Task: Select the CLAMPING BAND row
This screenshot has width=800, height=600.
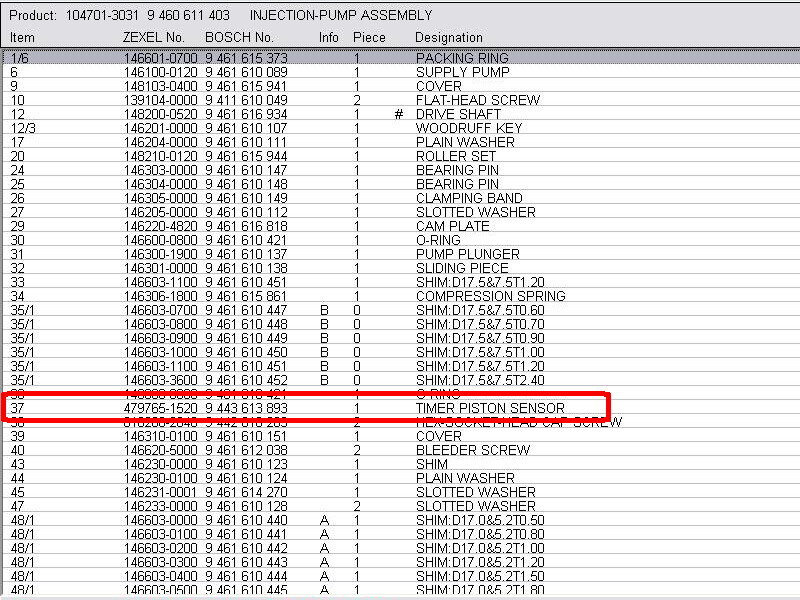Action: coord(401,198)
